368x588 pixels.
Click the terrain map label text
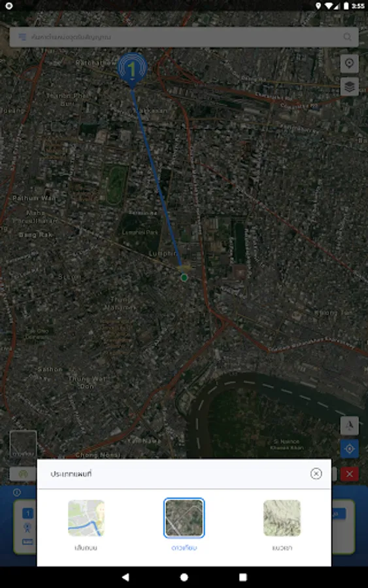(x=282, y=547)
